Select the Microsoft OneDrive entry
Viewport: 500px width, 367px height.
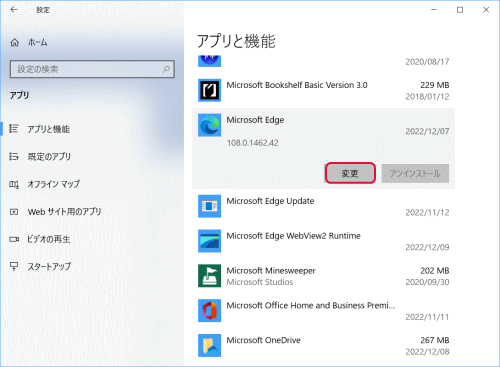click(323, 346)
